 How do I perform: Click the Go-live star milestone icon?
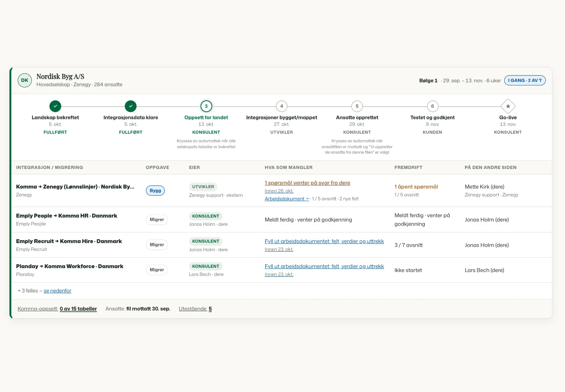pyautogui.click(x=508, y=106)
